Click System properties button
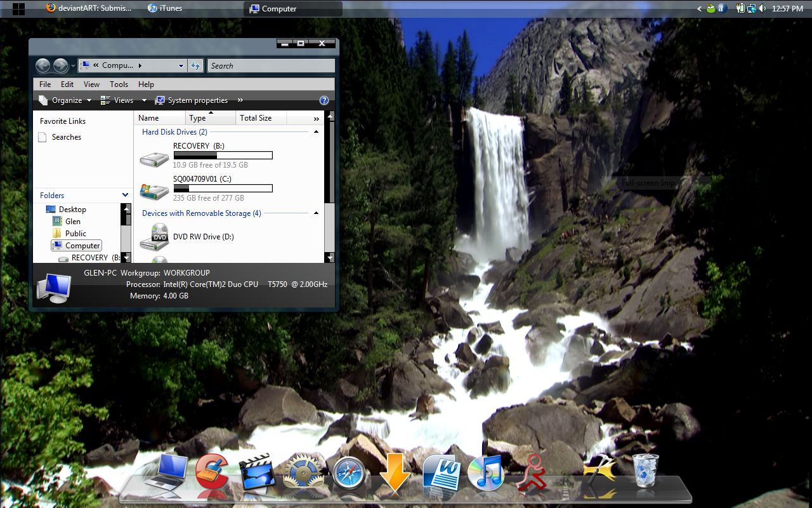Screen dimensions: 812x508 tap(192, 100)
